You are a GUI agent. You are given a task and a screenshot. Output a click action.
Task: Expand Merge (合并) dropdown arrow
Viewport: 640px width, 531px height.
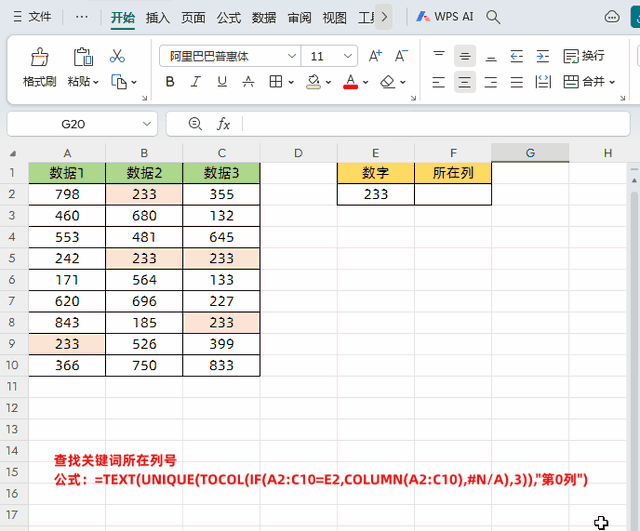[612, 82]
